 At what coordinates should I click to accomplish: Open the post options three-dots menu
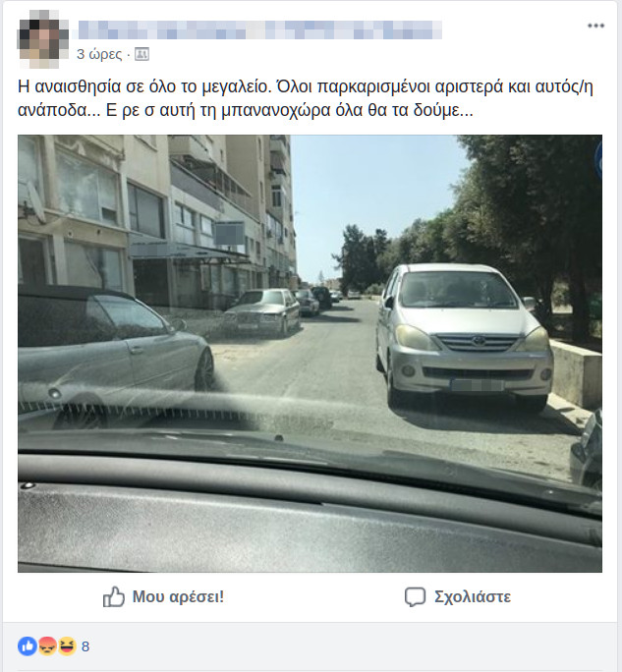tap(595, 26)
